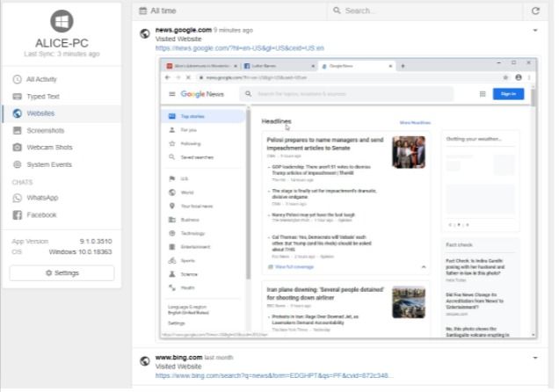Viewport: 559px width, 392px height.
Task: Click the globe icon beside www.bing.com
Action: tap(145, 361)
